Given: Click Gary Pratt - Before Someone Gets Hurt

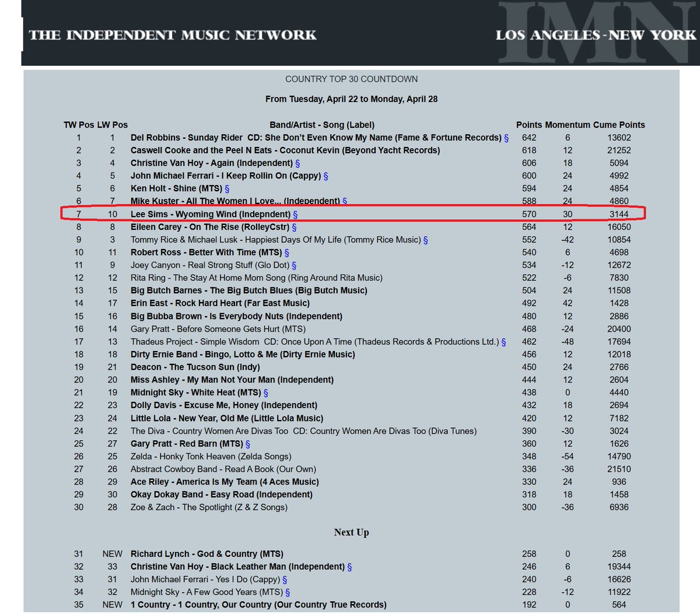Looking at the screenshot, I should click(218, 329).
